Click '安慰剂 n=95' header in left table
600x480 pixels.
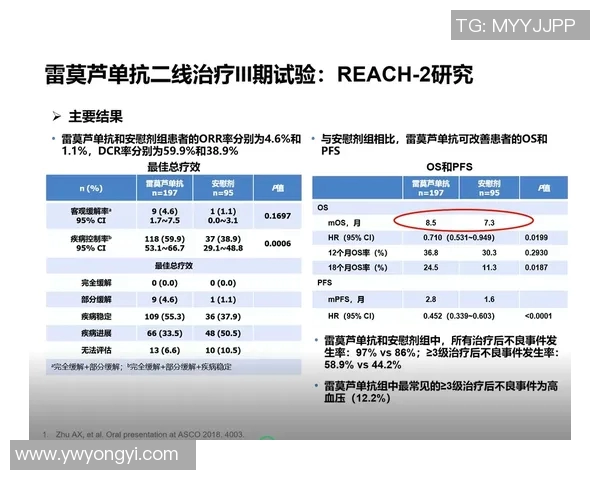[x=223, y=188]
